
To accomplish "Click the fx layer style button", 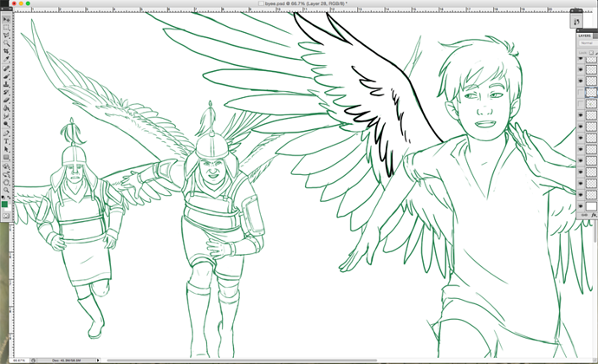I will click(592, 214).
